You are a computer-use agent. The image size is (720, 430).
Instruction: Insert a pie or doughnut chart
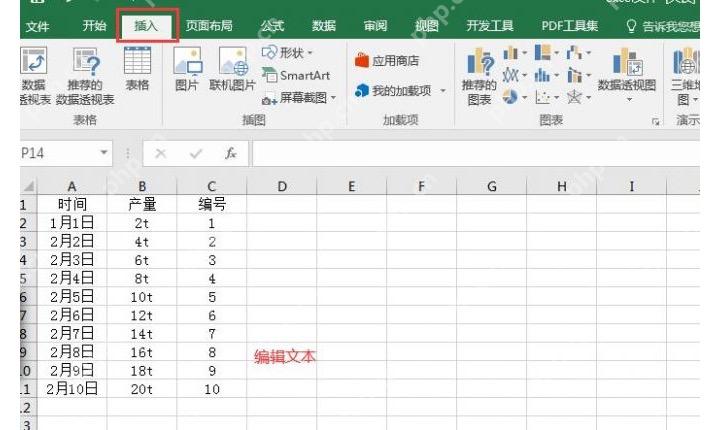tap(514, 97)
